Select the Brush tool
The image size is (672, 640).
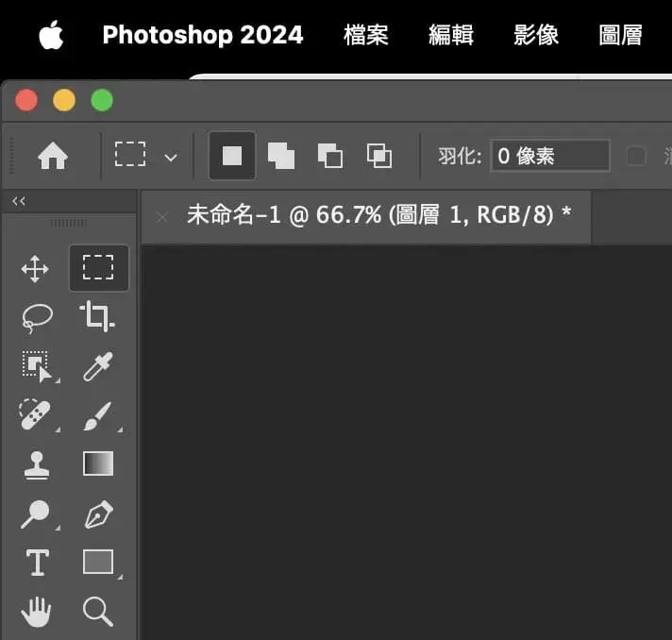[x=98, y=415]
